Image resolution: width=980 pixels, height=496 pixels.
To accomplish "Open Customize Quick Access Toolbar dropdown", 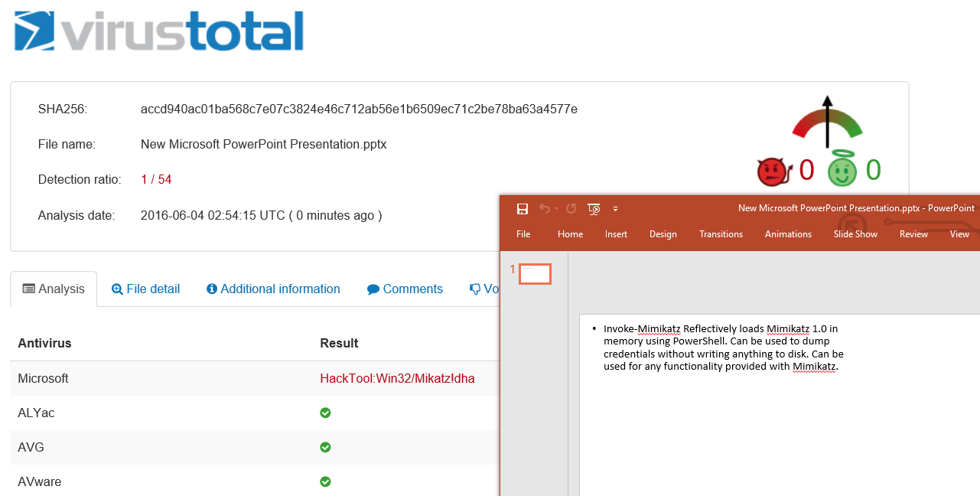I will [615, 209].
